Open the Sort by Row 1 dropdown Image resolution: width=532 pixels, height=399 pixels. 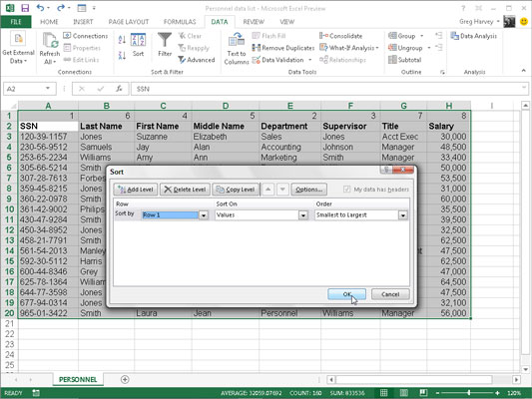click(204, 215)
